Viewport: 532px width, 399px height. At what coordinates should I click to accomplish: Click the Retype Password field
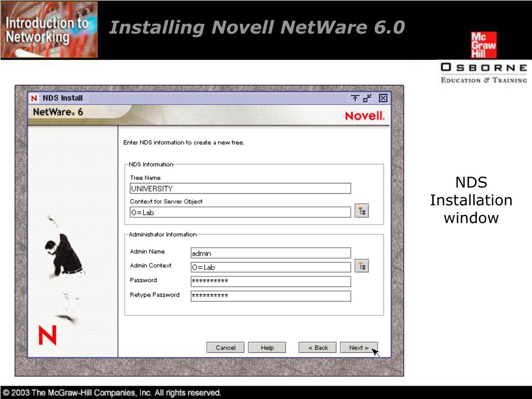pos(271,296)
